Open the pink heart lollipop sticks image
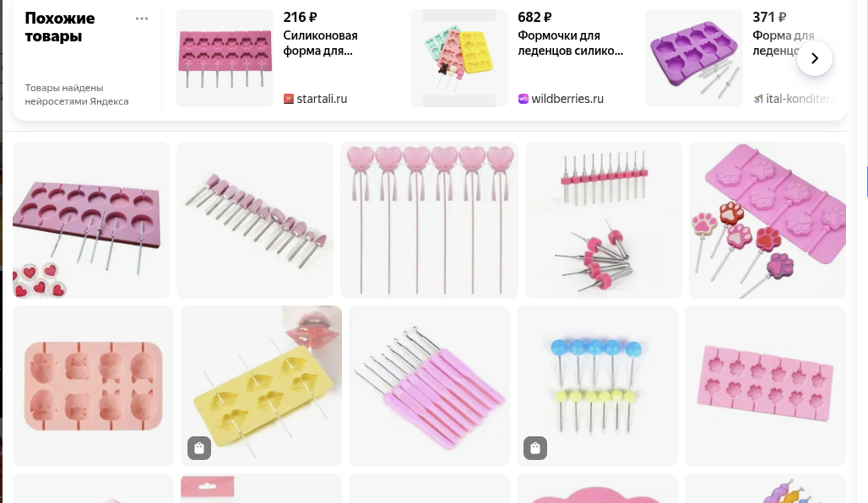This screenshot has height=503, width=868. pos(430,220)
